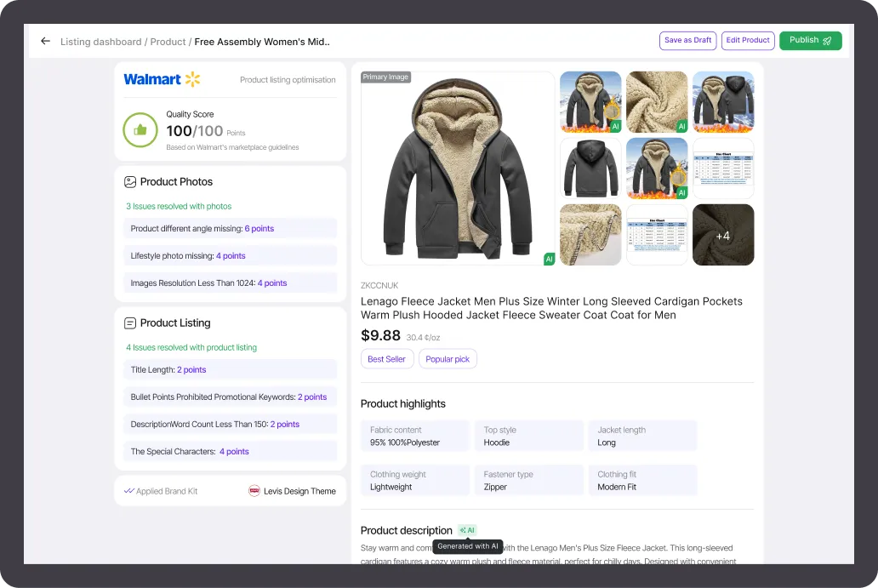
Task: Click the Applied Brand Kit checkmark
Action: coord(129,491)
